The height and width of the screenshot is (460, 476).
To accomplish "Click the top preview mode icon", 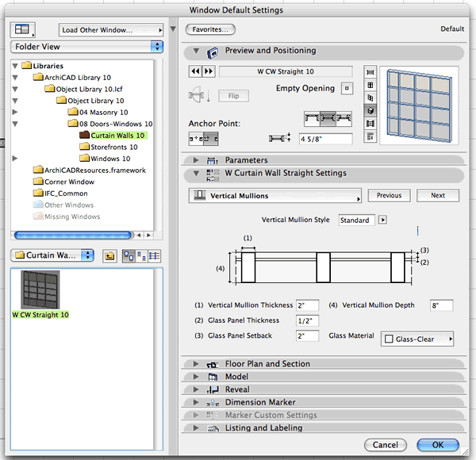I will pyautogui.click(x=369, y=71).
